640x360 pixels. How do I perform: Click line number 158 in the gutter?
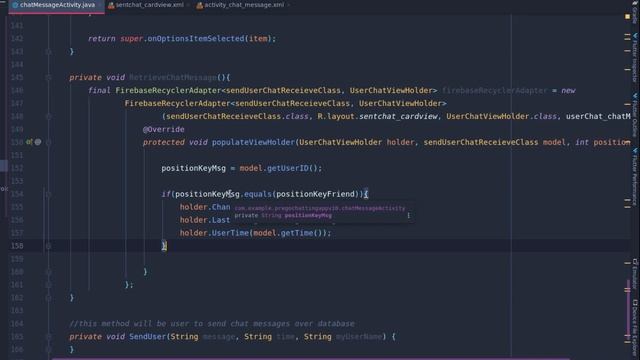click(17, 246)
